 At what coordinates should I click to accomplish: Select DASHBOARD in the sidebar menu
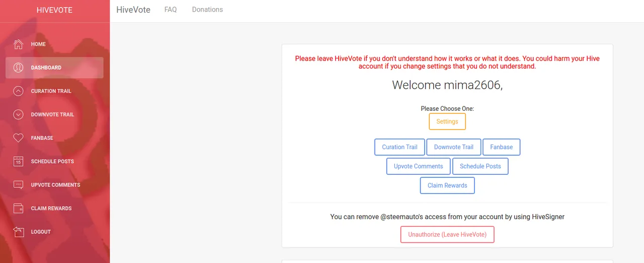coord(54,68)
